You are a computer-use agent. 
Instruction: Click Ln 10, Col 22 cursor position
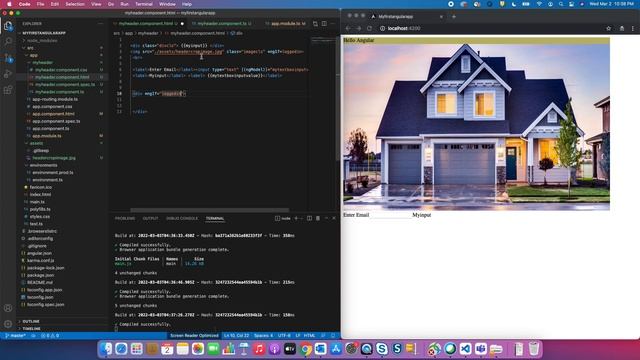coord(236,336)
